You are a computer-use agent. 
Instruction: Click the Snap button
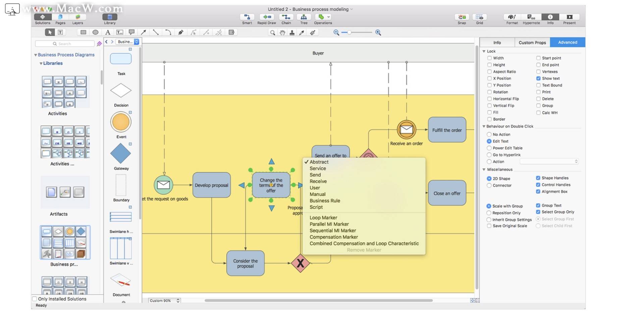pyautogui.click(x=462, y=18)
